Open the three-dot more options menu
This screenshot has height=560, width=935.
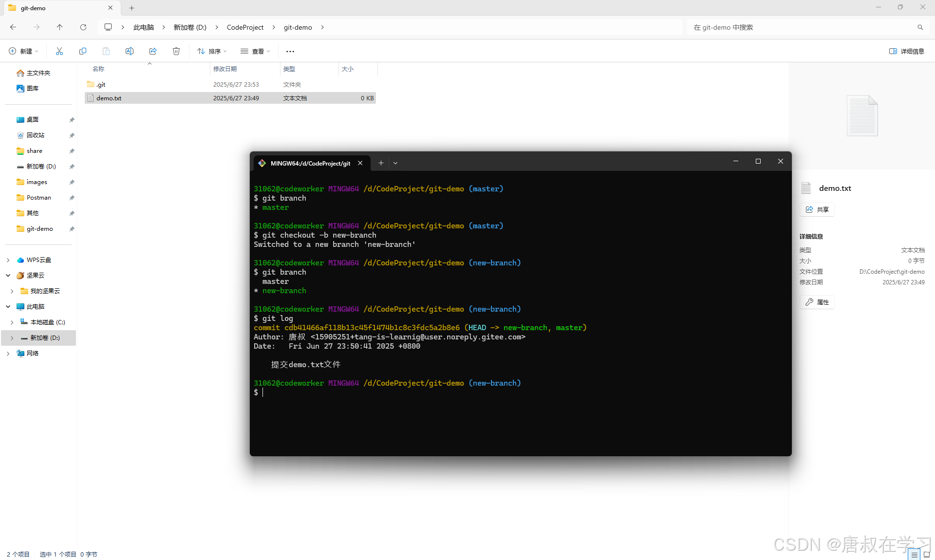290,51
